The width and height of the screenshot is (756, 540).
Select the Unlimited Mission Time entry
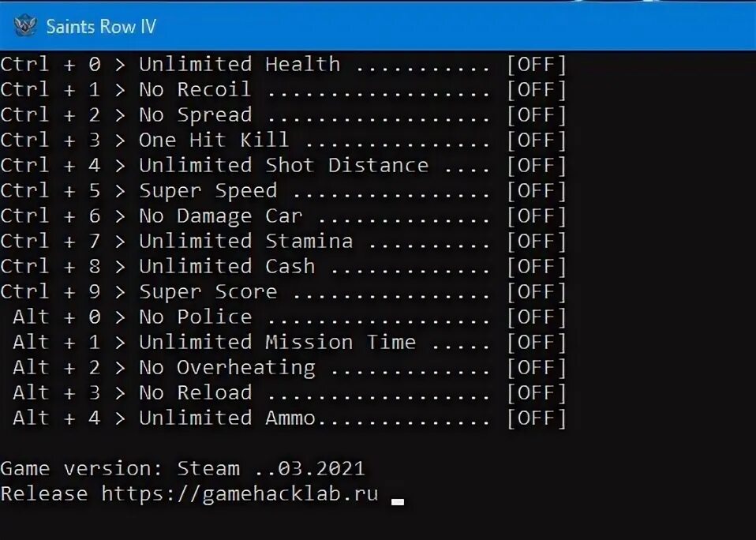coord(283,343)
